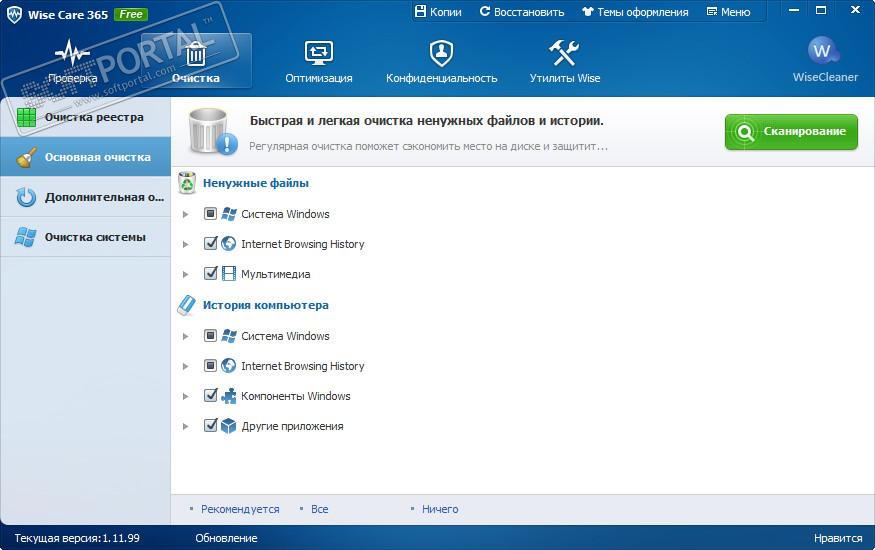Click the Ненужные файлы recycle bin icon
Viewport: 875px width, 550px height.
(187, 183)
